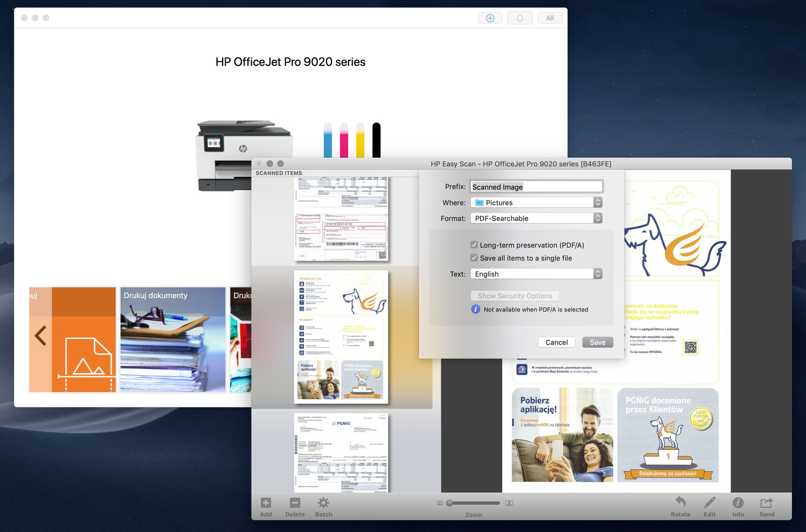Open the Where destination dropdown
The height and width of the screenshot is (532, 806).
536,203
